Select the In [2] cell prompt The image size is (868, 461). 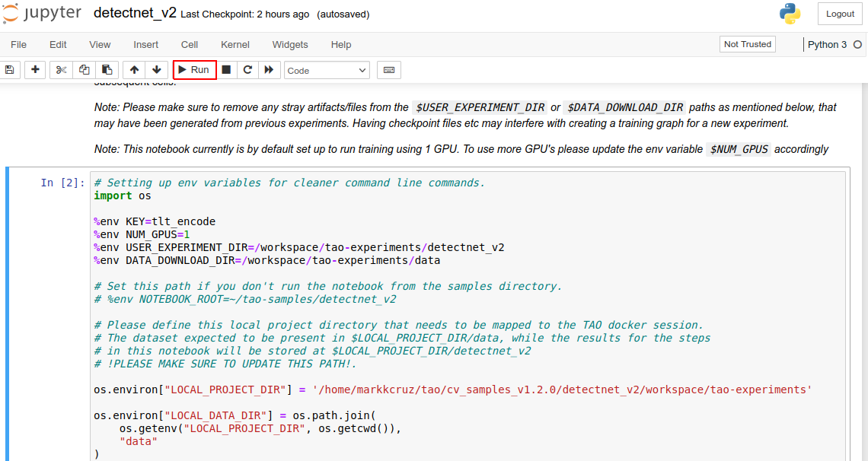click(62, 183)
